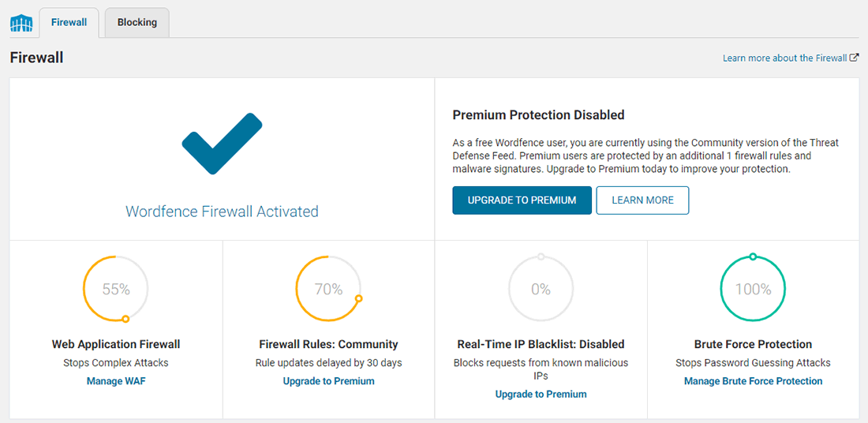Image resolution: width=868 pixels, height=423 pixels.
Task: Open the Manage WAF link
Action: point(116,381)
